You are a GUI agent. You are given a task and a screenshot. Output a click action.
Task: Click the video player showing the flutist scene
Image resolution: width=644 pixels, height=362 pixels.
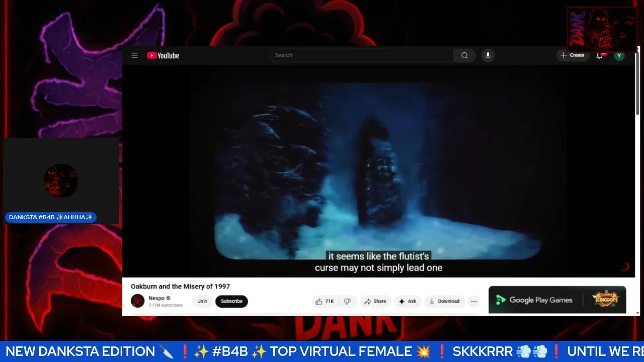pos(378,171)
